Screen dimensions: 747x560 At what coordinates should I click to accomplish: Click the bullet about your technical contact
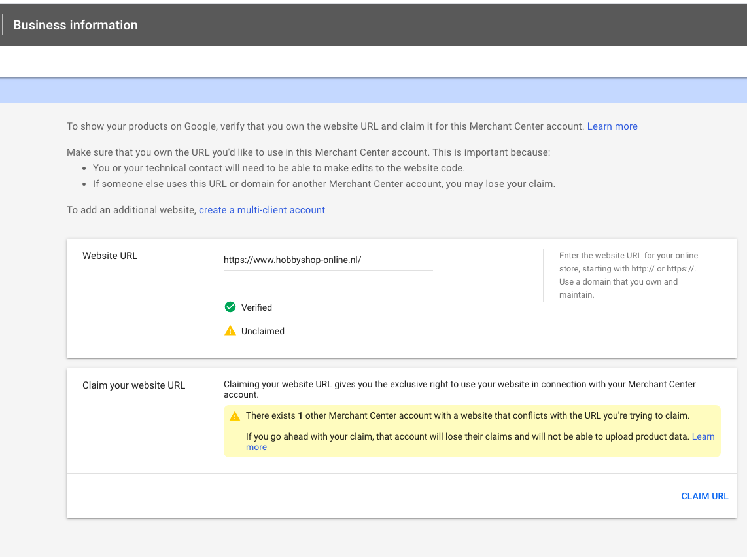[x=279, y=168]
